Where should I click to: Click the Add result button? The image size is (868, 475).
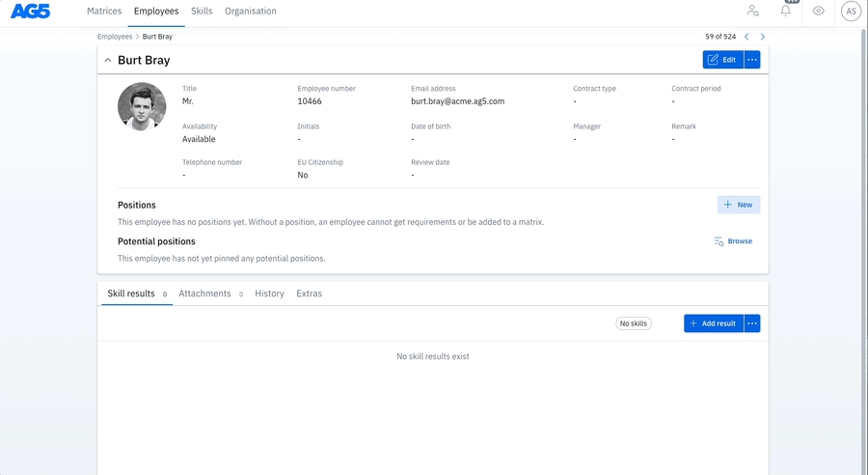coord(714,323)
